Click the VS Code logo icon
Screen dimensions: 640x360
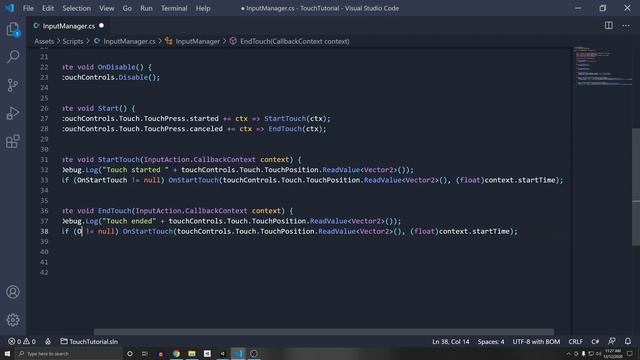pos(10,8)
